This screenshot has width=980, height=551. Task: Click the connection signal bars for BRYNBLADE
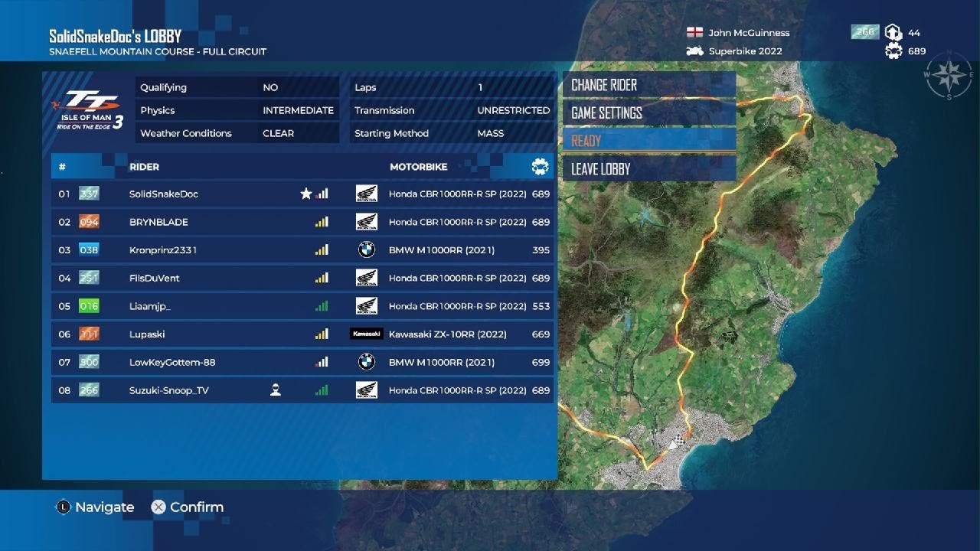pyautogui.click(x=322, y=222)
